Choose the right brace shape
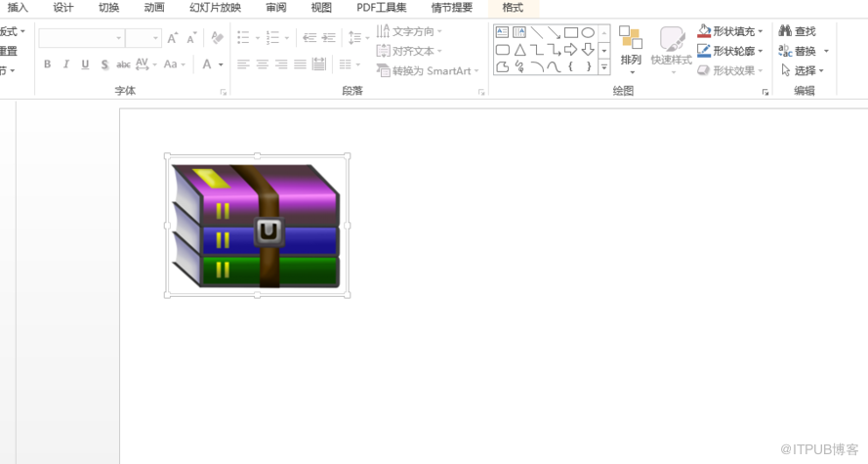This screenshot has height=464, width=868. [588, 67]
